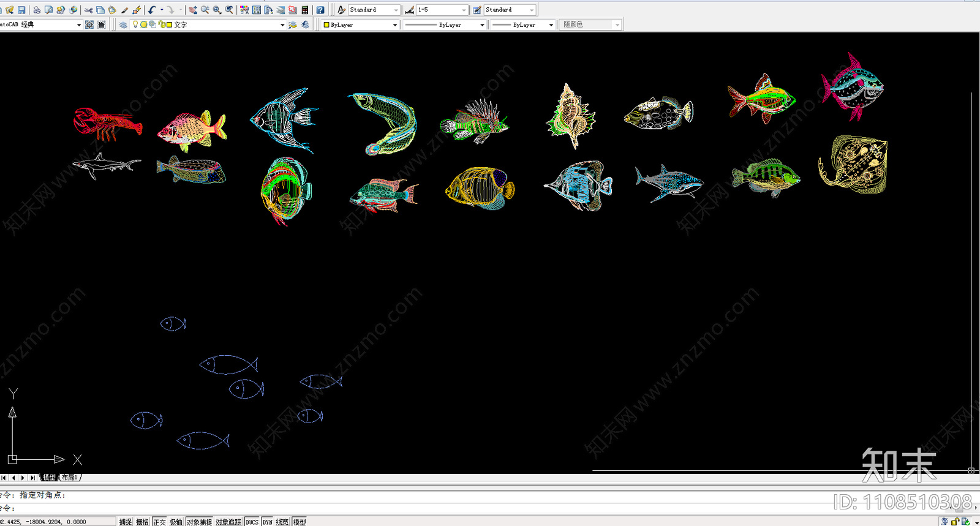Open the Layer Properties Manager
The image size is (980, 526).
click(x=123, y=24)
